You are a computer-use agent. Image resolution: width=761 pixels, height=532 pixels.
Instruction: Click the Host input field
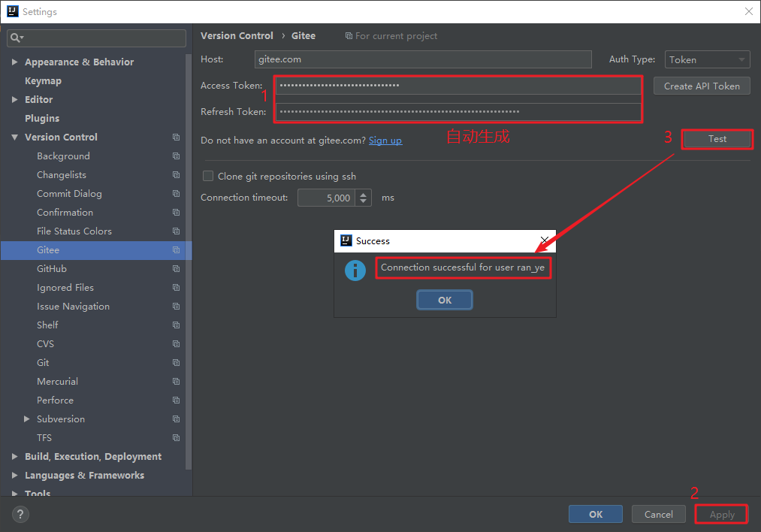(x=423, y=59)
